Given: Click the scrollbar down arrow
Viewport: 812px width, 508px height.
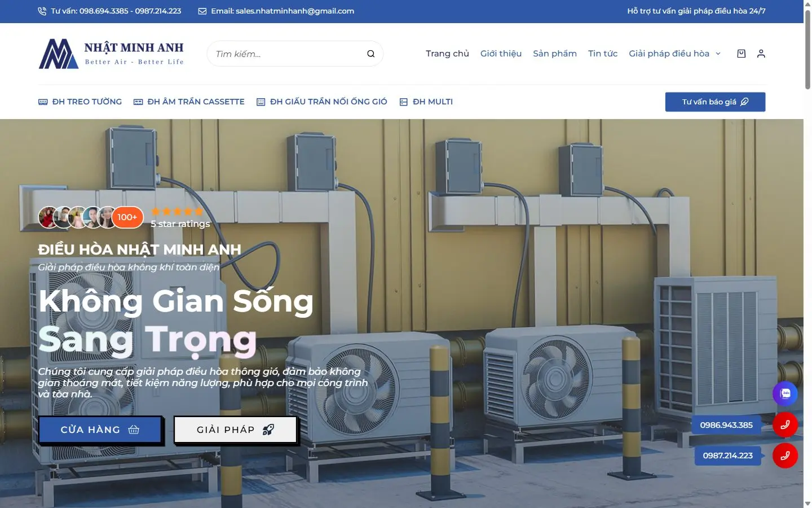Looking at the screenshot, I should point(807,503).
